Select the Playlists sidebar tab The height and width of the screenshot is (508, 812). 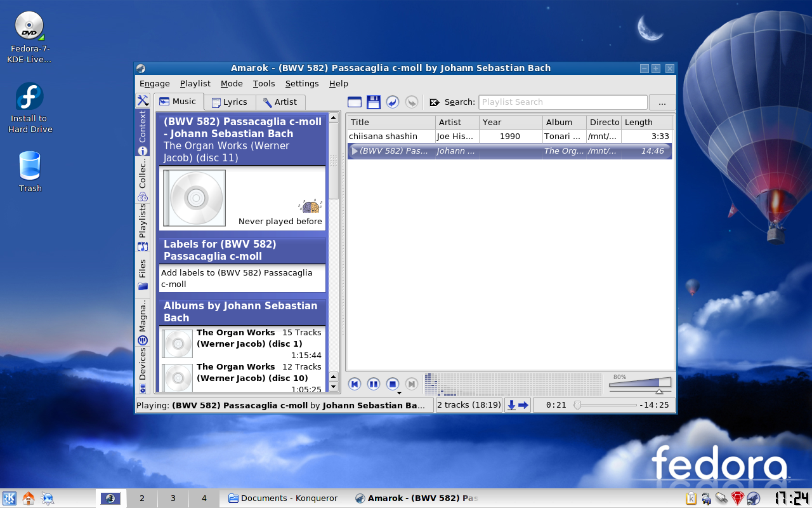coord(143,227)
